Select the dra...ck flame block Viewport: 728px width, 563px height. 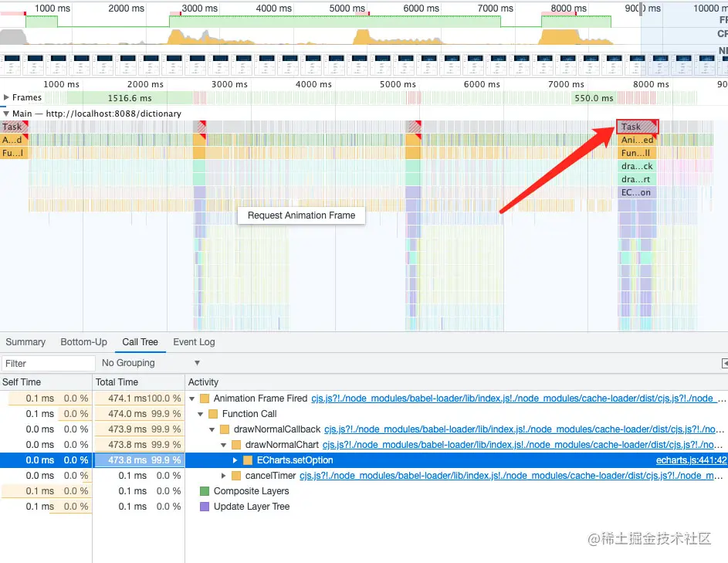[x=637, y=166]
